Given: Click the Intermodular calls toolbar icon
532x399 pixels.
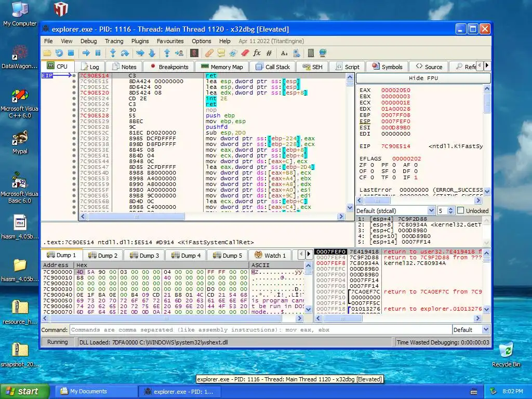Looking at the screenshot, I should coord(296,53).
